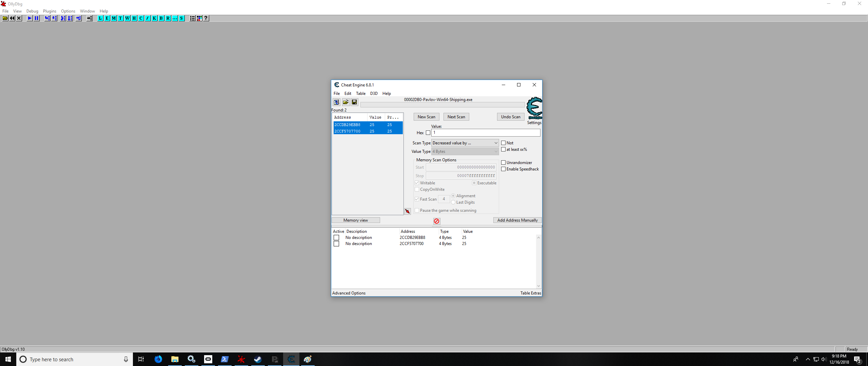Click into the Value input field
The height and width of the screenshot is (366, 868).
(486, 133)
